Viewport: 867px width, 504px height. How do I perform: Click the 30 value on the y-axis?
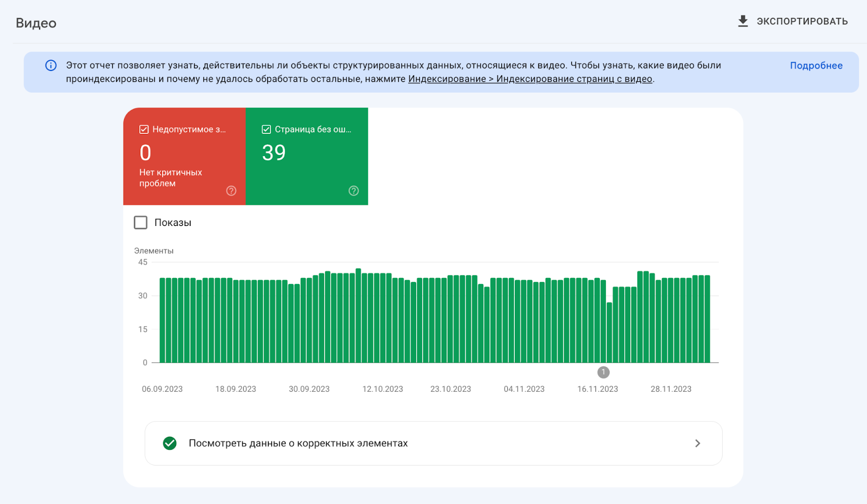pos(143,296)
